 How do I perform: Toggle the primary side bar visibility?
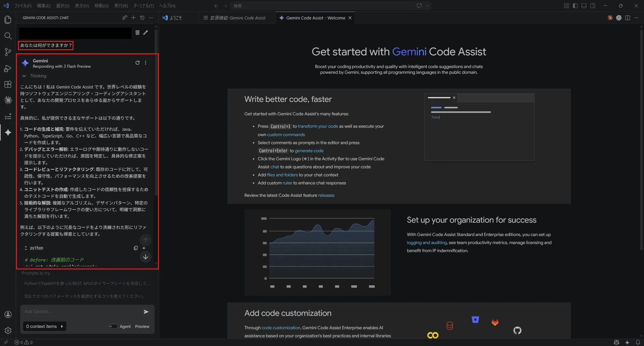(x=575, y=6)
